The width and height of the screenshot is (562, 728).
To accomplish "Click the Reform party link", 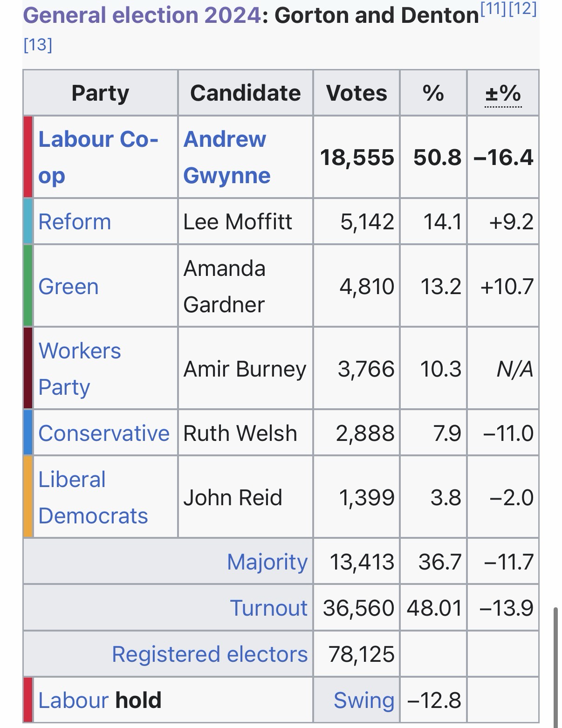I will click(x=75, y=222).
